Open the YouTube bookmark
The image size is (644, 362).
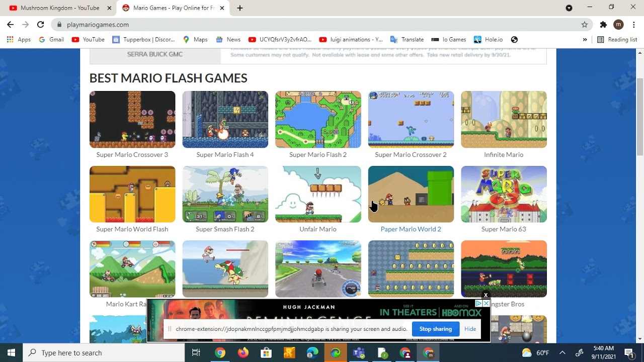coord(88,40)
